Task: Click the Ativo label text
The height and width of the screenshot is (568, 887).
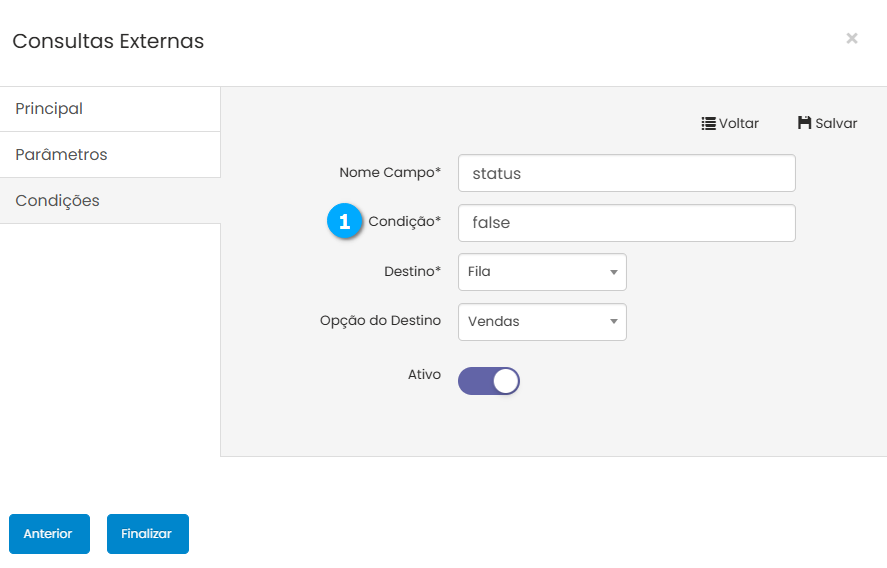Action: [x=424, y=374]
